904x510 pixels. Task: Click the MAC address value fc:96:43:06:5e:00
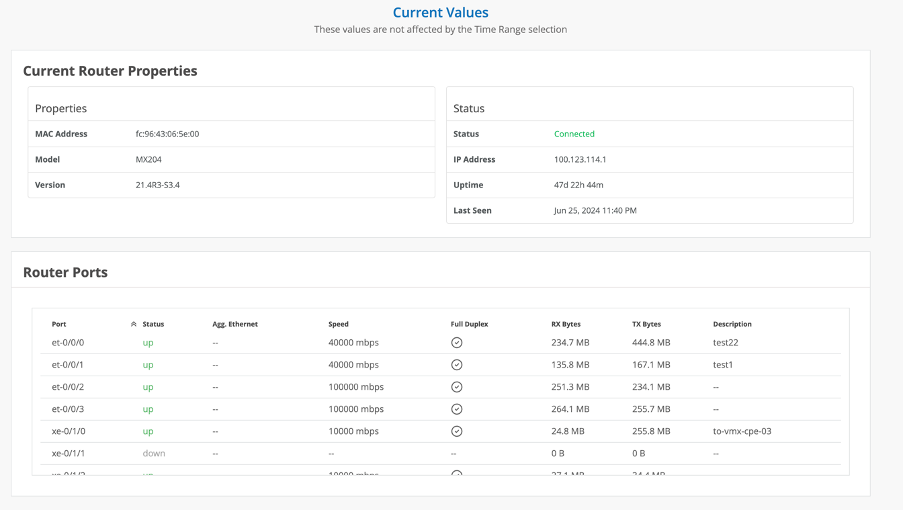(x=167, y=134)
